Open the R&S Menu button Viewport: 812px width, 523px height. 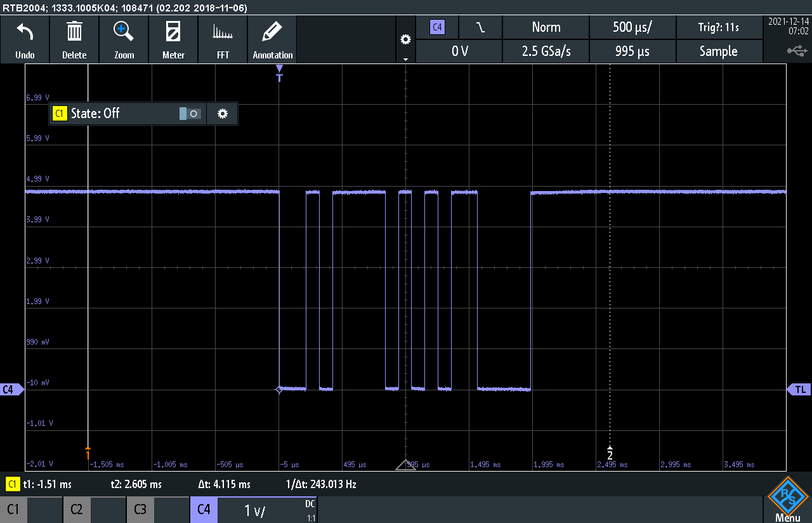(x=787, y=499)
